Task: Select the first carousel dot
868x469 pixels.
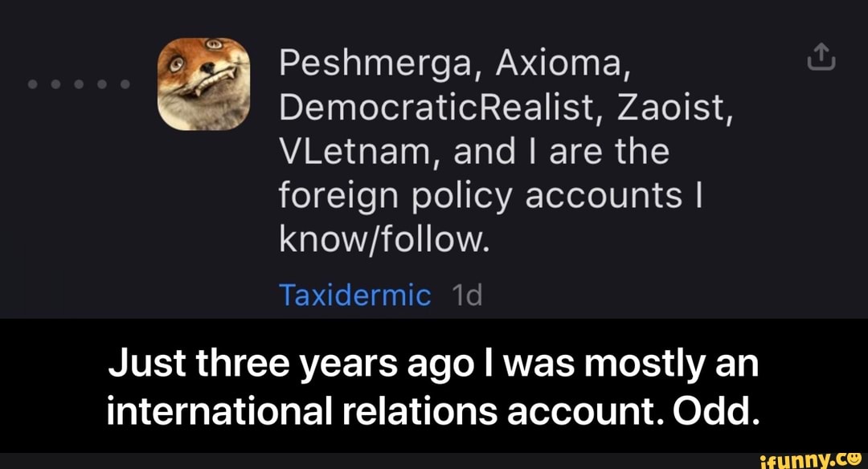Action: click(31, 83)
